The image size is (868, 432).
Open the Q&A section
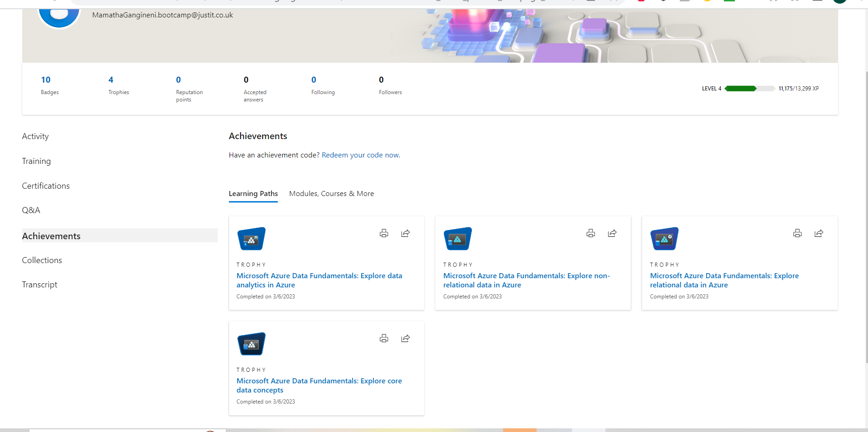(31, 210)
